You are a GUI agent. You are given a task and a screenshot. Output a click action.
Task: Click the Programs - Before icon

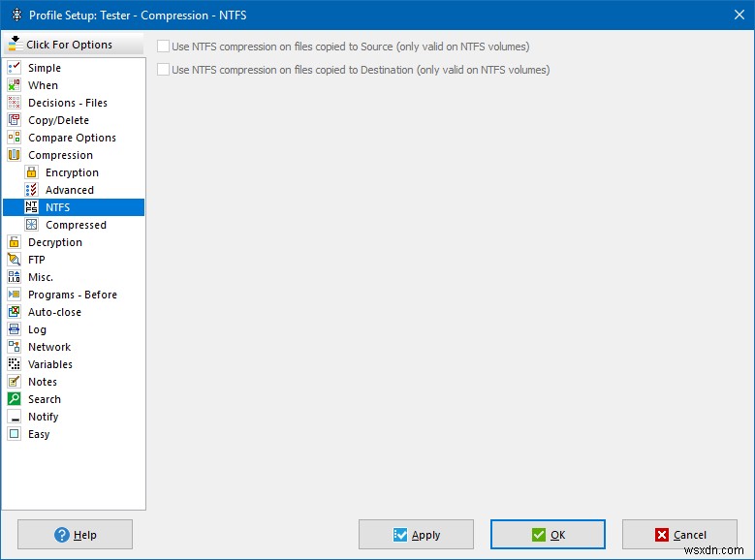[14, 295]
